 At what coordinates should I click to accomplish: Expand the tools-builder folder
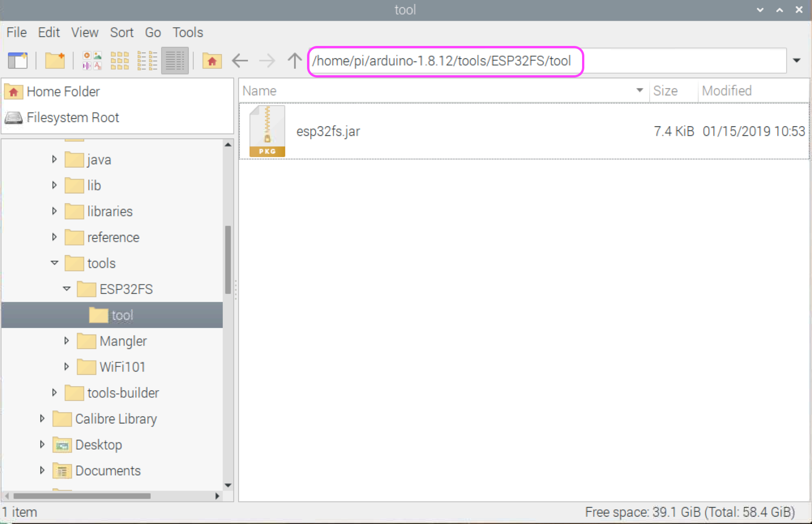coord(54,392)
